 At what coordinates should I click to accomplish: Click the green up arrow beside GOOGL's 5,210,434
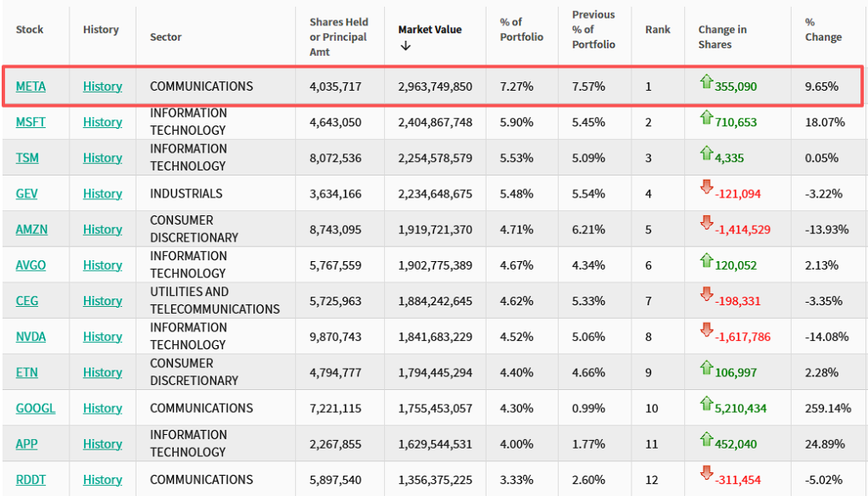tap(706, 404)
